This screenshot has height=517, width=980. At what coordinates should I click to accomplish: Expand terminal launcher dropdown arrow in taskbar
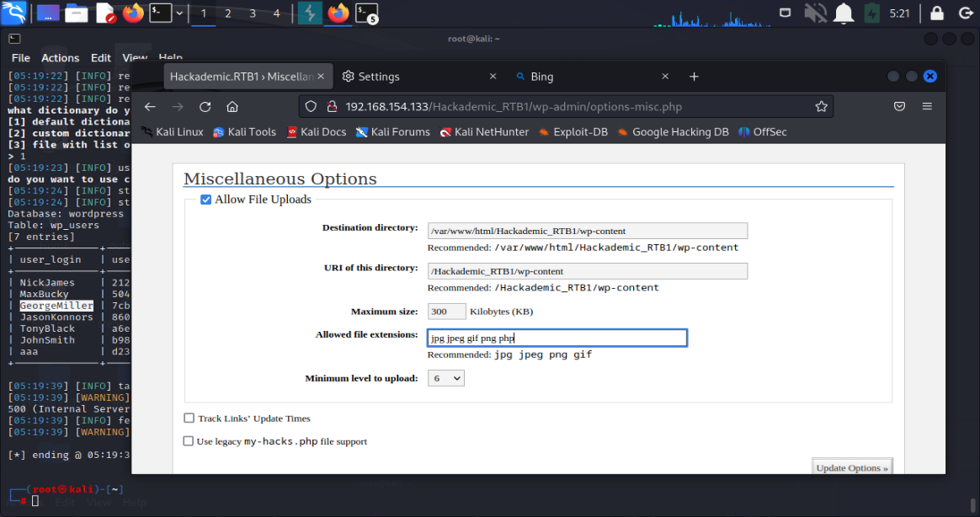pos(179,13)
